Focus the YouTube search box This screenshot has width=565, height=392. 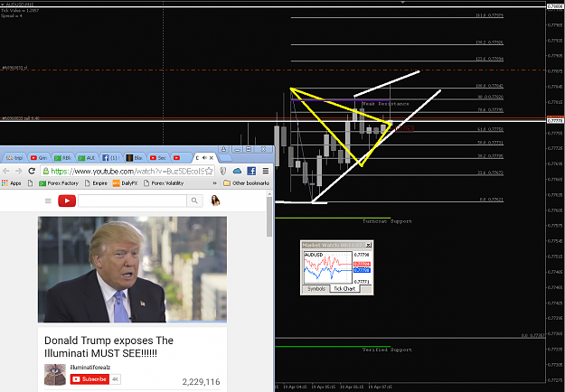132,201
